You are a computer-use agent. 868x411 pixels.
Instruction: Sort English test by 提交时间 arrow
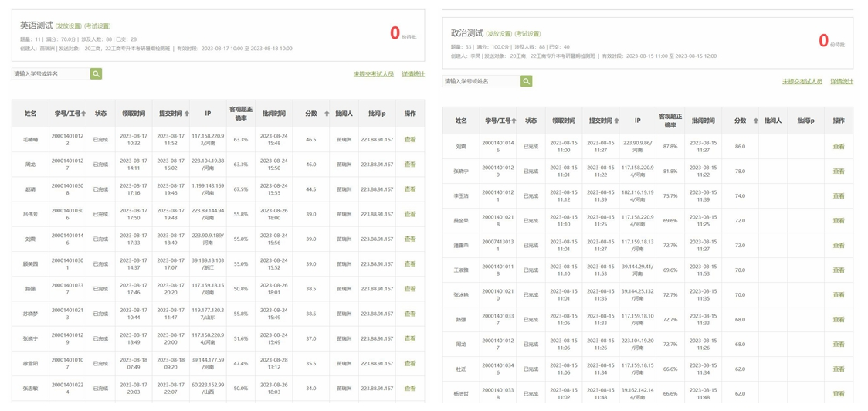pyautogui.click(x=187, y=114)
